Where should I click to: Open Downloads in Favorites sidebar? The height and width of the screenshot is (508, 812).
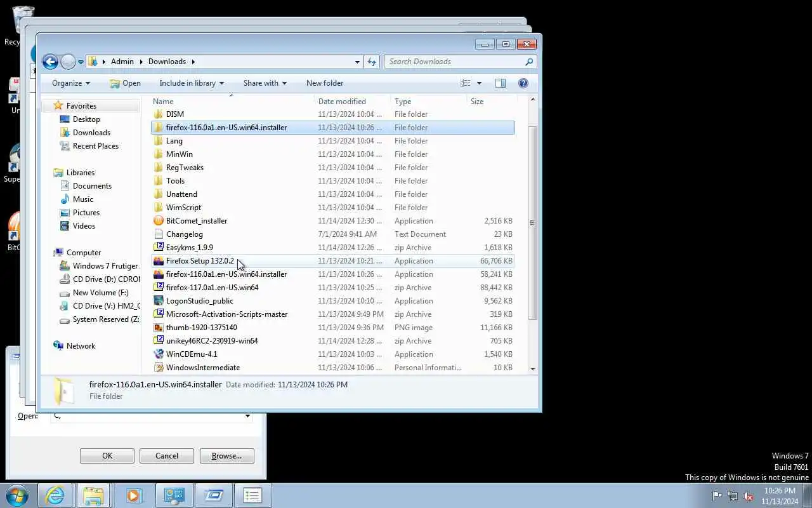click(91, 133)
